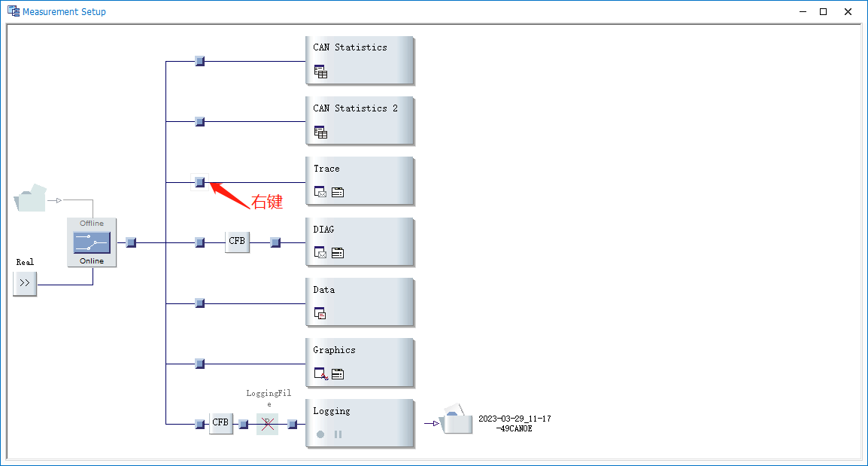Open the DIAG window icon
Image resolution: width=868 pixels, height=466 pixels.
pyautogui.click(x=320, y=252)
